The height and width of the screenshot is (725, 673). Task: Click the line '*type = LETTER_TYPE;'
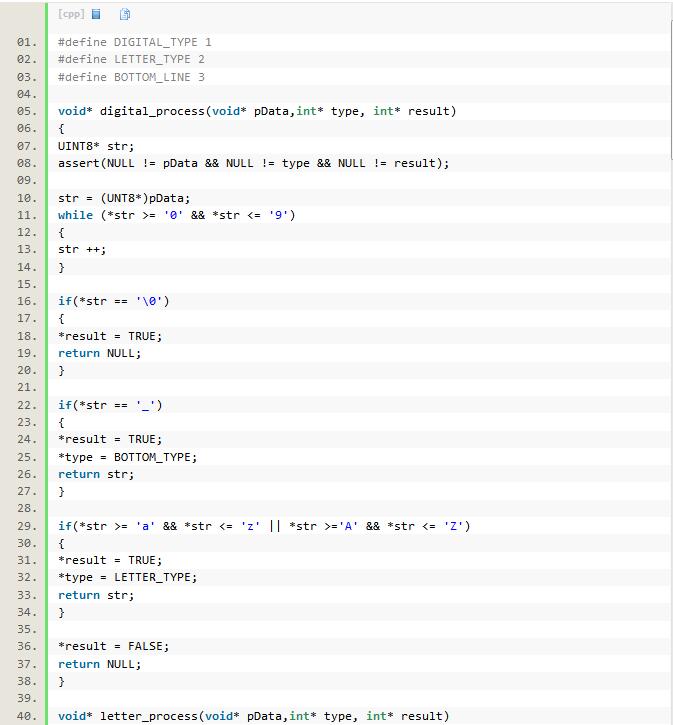click(128, 578)
